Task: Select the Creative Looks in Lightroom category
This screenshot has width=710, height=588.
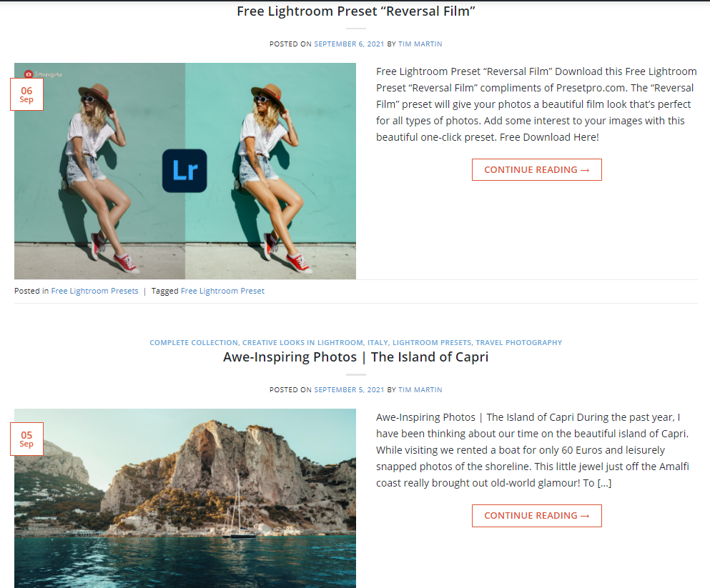Action: tap(302, 342)
